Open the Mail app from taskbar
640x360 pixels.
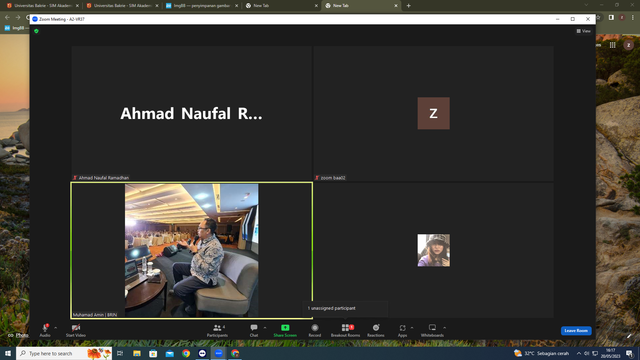[x=169, y=353]
